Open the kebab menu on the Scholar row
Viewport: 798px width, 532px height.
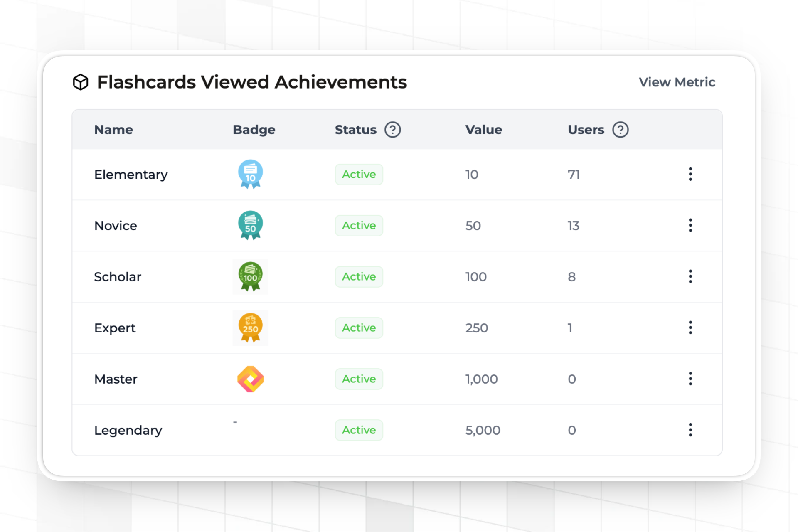690,276
